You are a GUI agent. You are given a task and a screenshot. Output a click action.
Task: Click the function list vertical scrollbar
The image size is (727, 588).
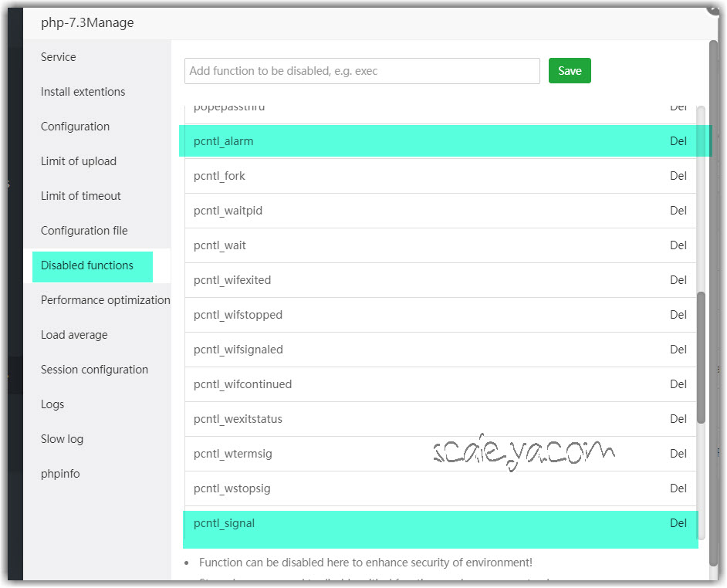tap(701, 357)
